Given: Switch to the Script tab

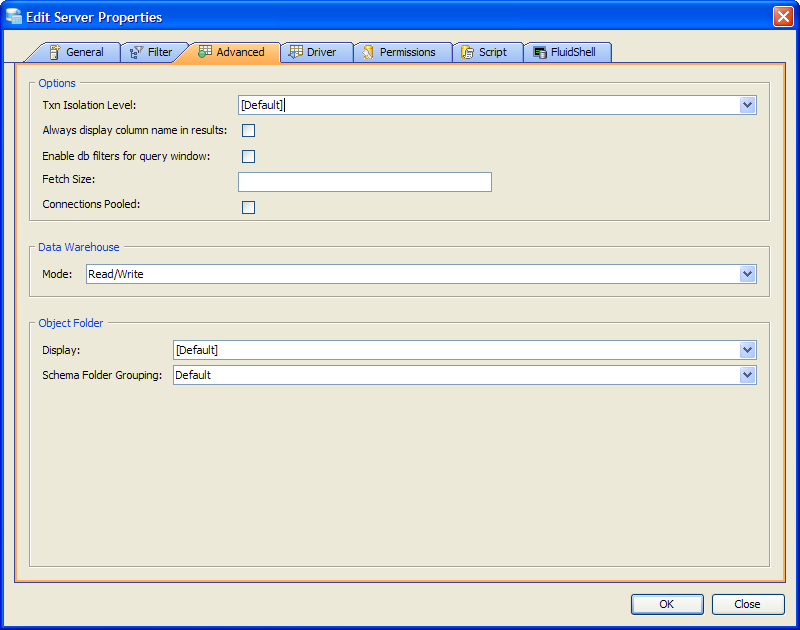Looking at the screenshot, I should [488, 52].
